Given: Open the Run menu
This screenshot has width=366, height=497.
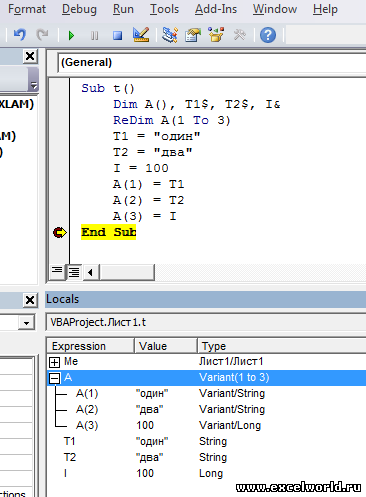Looking at the screenshot, I should tap(123, 9).
